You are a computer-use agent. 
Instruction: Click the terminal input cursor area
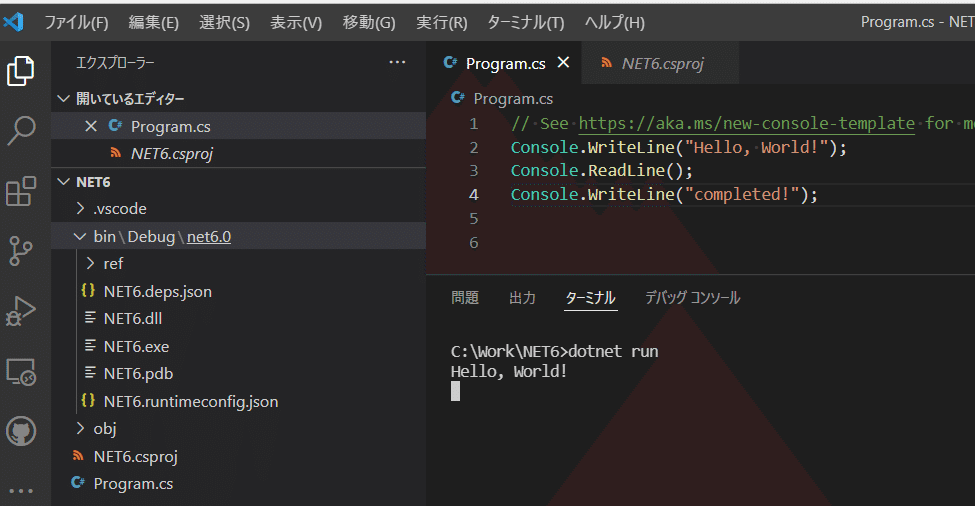click(455, 391)
